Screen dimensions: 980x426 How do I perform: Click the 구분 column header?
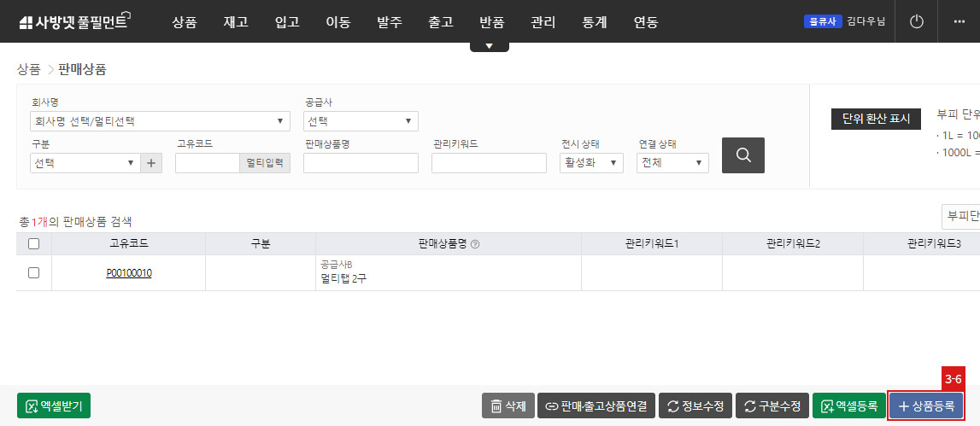(261, 244)
